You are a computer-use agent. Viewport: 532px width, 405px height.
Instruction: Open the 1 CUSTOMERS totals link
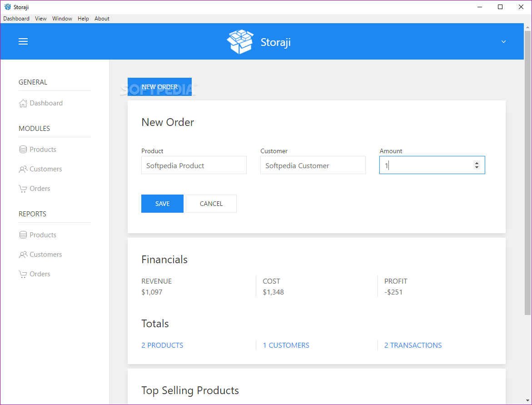(x=286, y=345)
